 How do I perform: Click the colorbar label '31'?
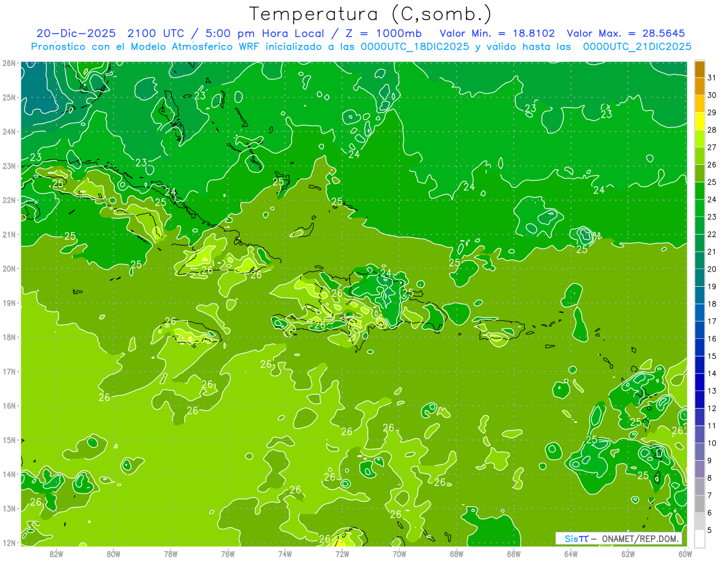point(712,78)
